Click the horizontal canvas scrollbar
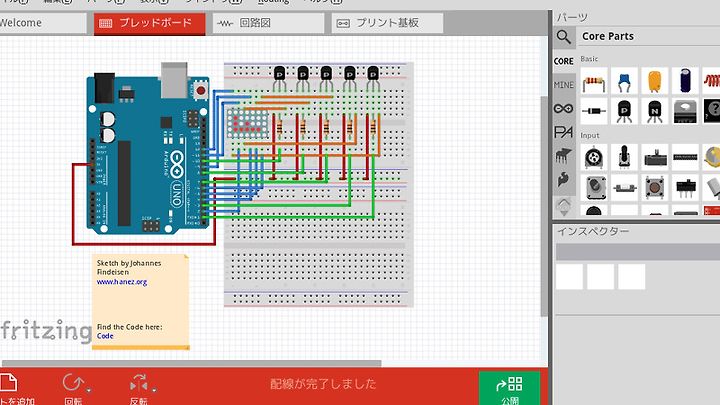The width and height of the screenshot is (720, 405). pos(191,363)
